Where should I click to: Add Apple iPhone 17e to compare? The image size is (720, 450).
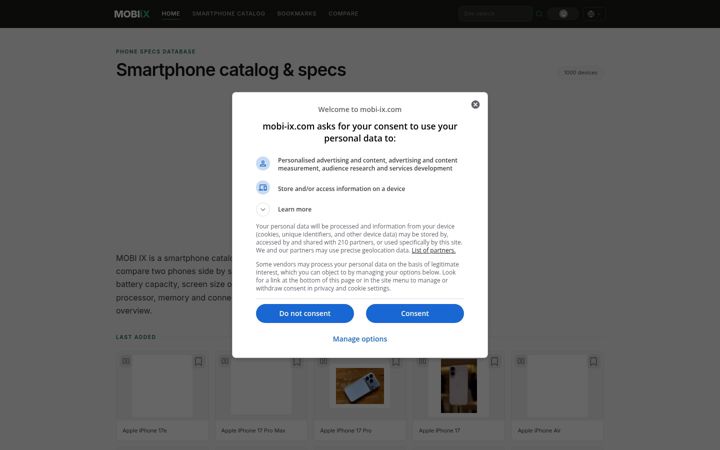point(126,361)
